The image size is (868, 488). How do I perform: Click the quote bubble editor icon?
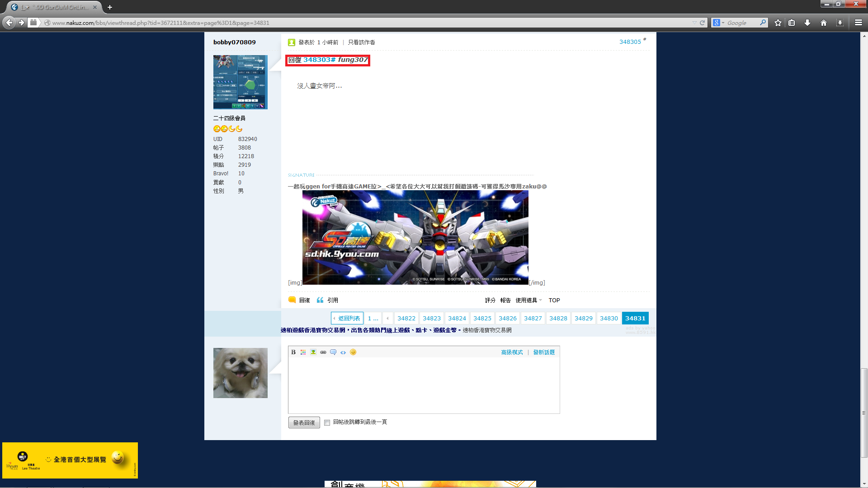[x=333, y=352]
